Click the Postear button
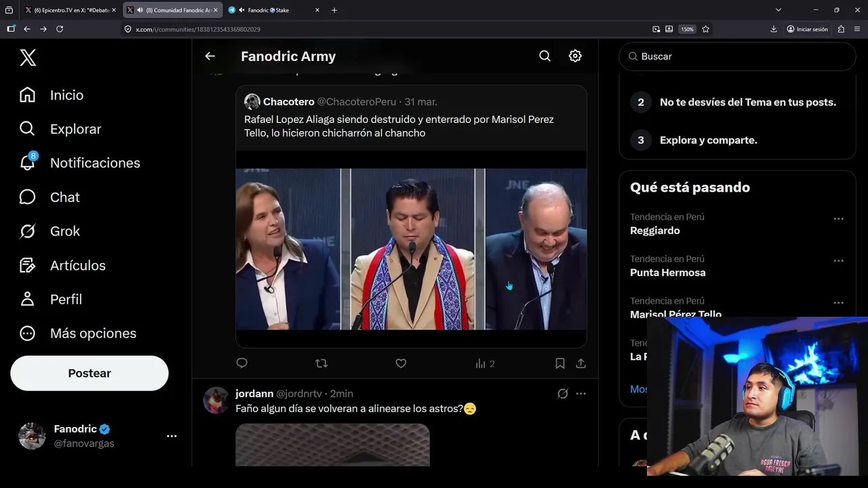868x488 pixels. tap(90, 373)
